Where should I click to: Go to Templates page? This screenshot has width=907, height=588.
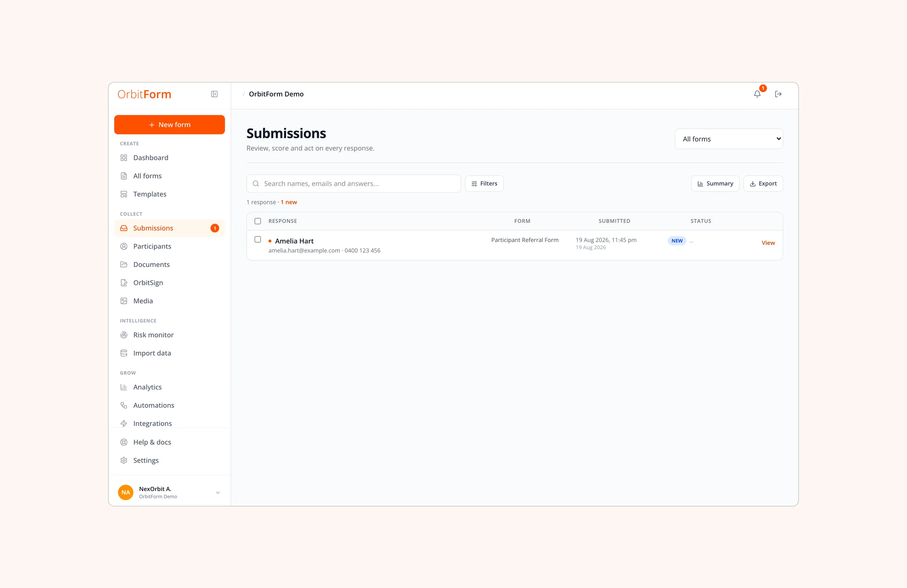pyautogui.click(x=170, y=194)
